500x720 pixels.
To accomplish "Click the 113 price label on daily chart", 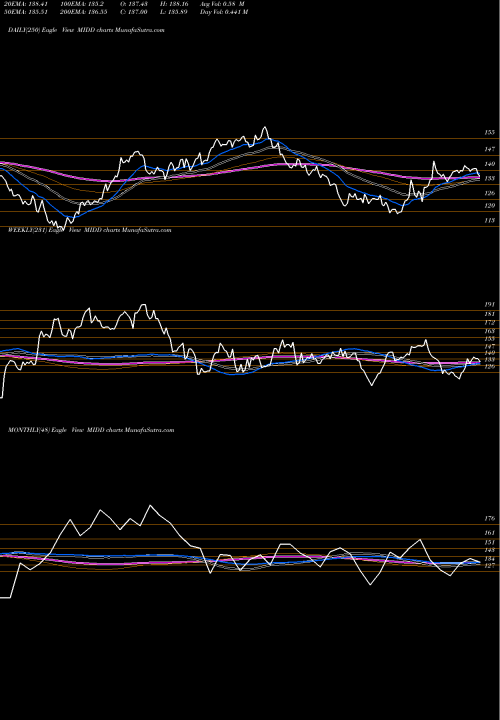I will coord(490,220).
